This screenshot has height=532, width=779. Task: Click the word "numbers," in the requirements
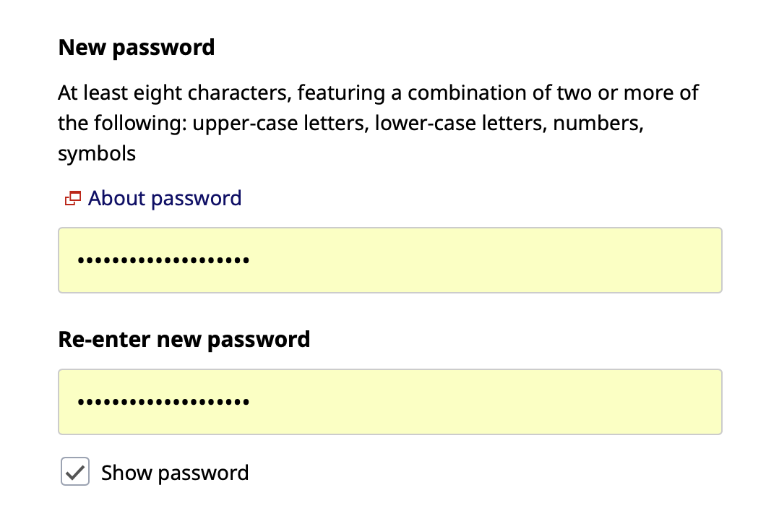598,123
